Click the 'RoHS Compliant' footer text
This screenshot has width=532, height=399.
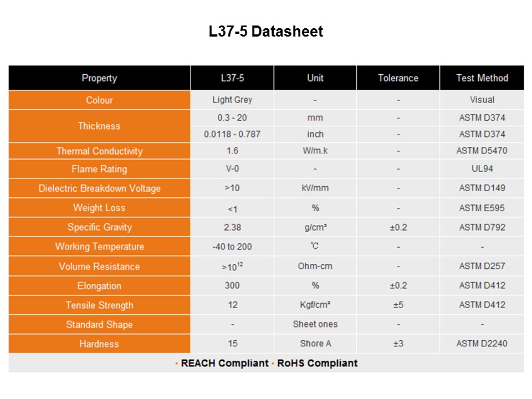(x=317, y=363)
